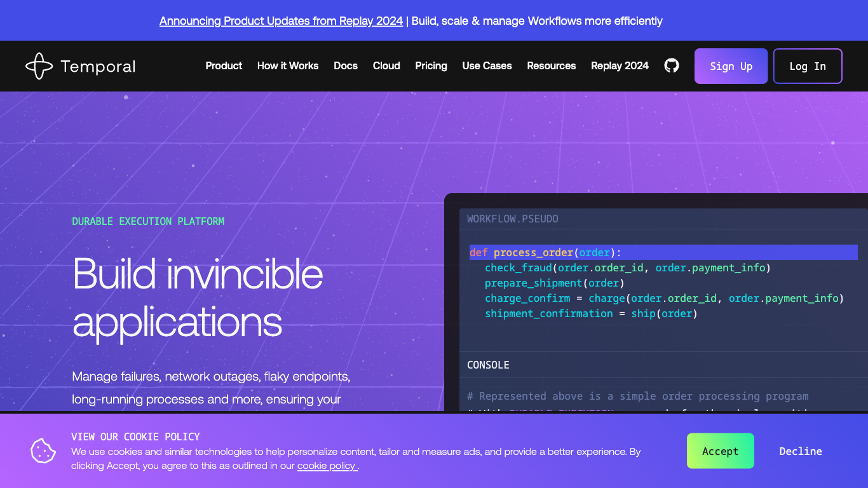
Task: Click the prepare_shipment(order) line
Action: (x=555, y=283)
